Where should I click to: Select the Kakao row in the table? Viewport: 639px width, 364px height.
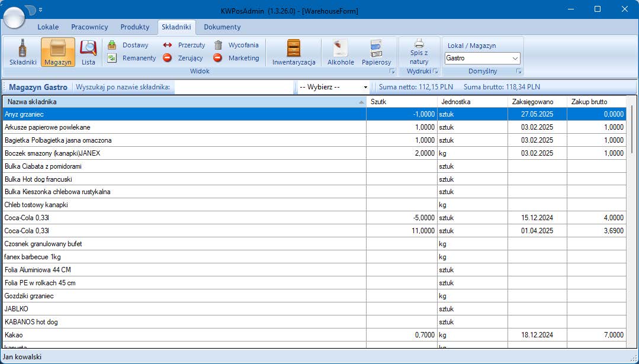click(x=184, y=335)
